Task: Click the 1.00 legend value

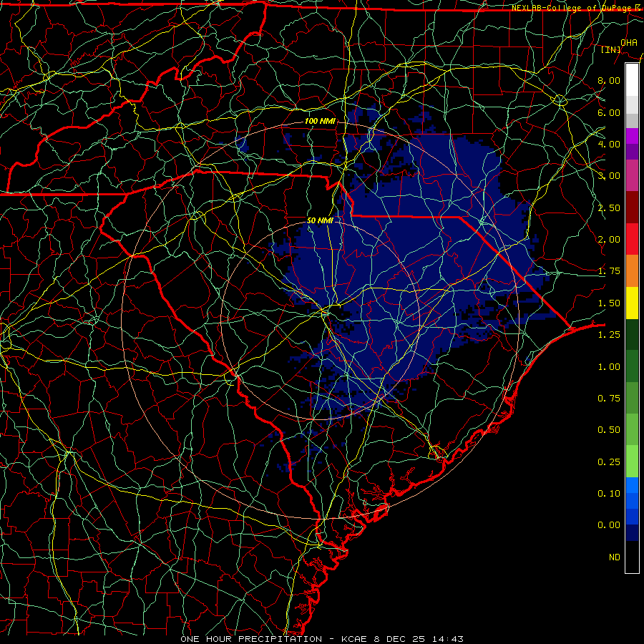Action: pos(609,367)
